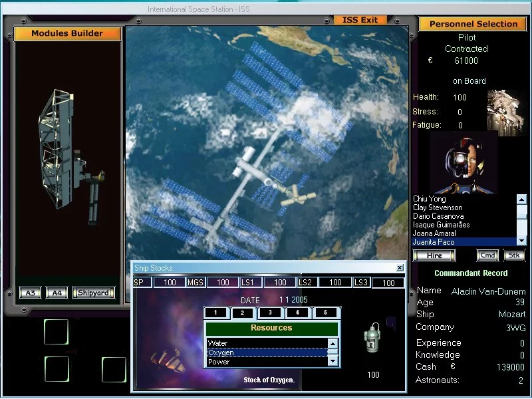The width and height of the screenshot is (532, 399).
Task: Open the Shipyard
Action: coord(93,293)
